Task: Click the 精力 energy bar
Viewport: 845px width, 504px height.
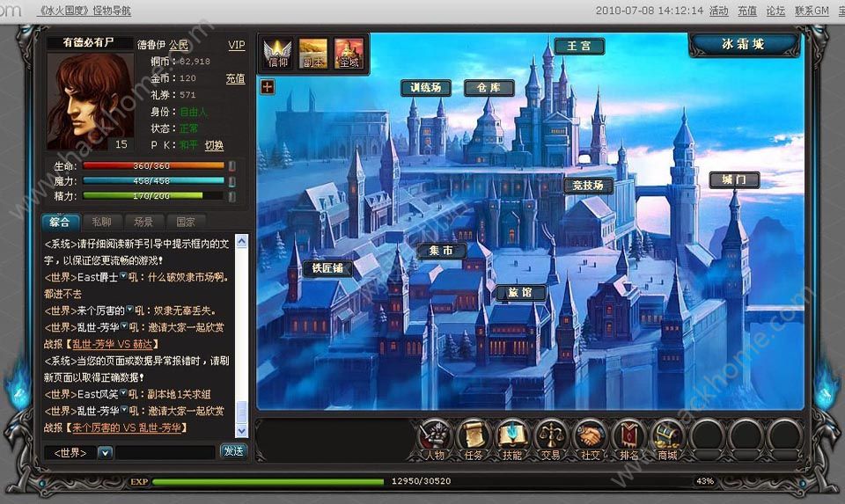Action: click(x=153, y=196)
